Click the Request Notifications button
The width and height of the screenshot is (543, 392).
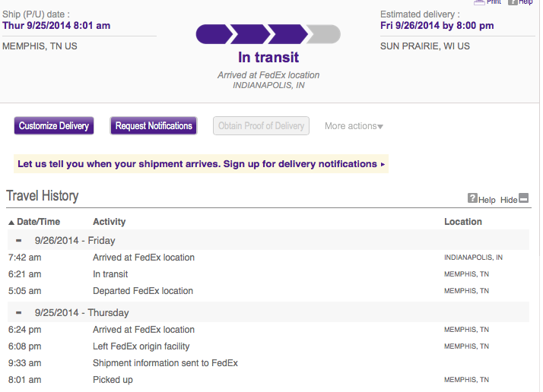[x=154, y=125]
